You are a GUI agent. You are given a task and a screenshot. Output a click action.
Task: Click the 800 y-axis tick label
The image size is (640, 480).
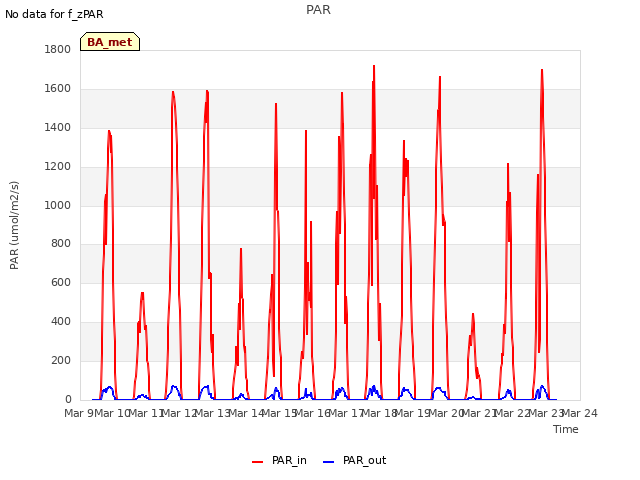61,244
